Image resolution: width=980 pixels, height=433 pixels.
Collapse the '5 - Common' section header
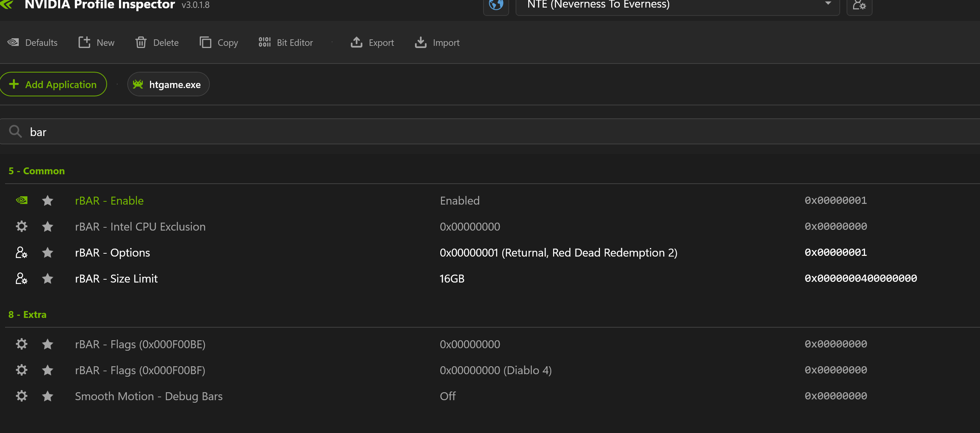pyautogui.click(x=36, y=171)
